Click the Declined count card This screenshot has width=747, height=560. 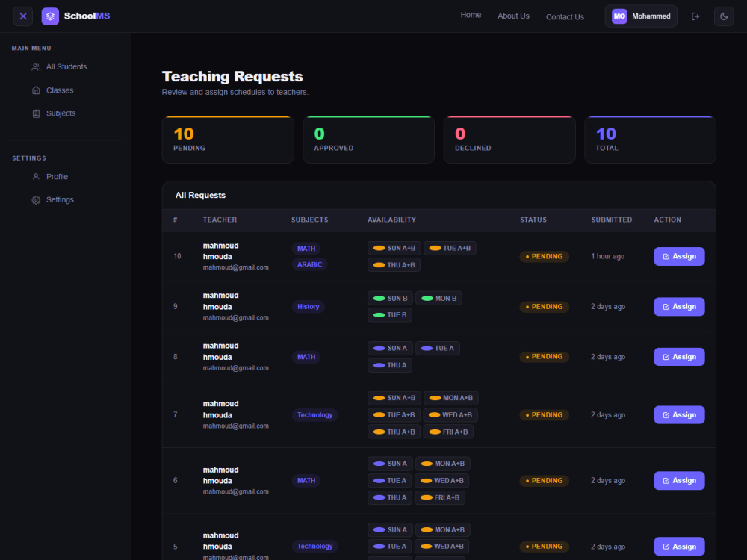(509, 140)
